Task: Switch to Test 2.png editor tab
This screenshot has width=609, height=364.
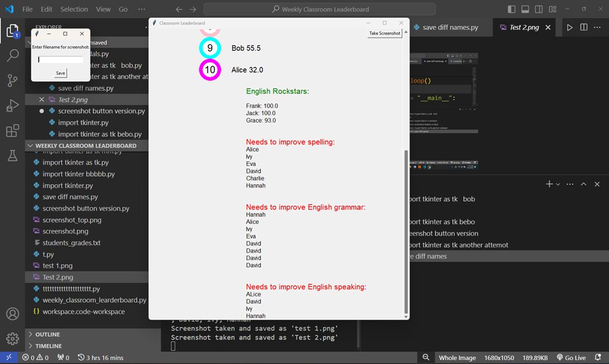Action: pyautogui.click(x=524, y=27)
